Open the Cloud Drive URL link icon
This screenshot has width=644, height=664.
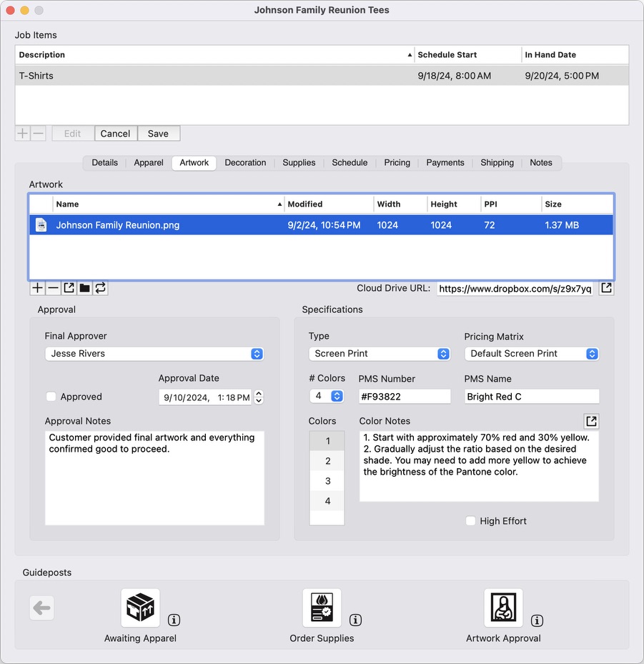[x=605, y=288]
